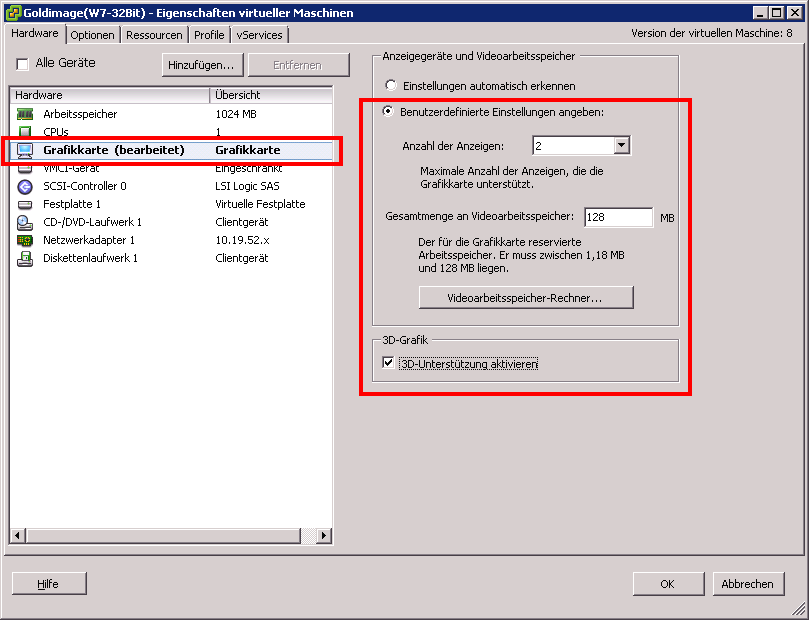The height and width of the screenshot is (620, 809).
Task: Select the Netzwerkadapter 1 icon
Action: tap(25, 240)
